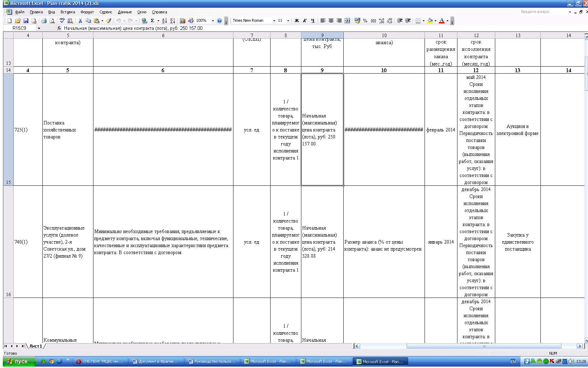Decrease the cell indent

[400, 21]
